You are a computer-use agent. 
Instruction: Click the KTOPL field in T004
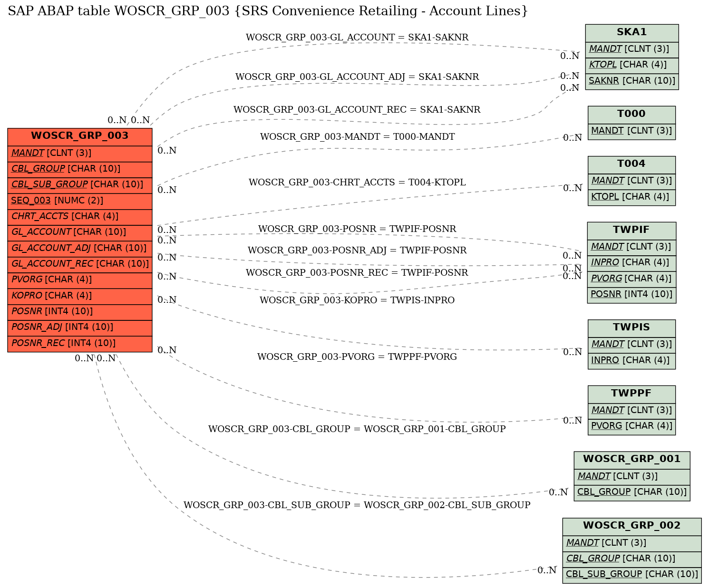pyautogui.click(x=631, y=197)
